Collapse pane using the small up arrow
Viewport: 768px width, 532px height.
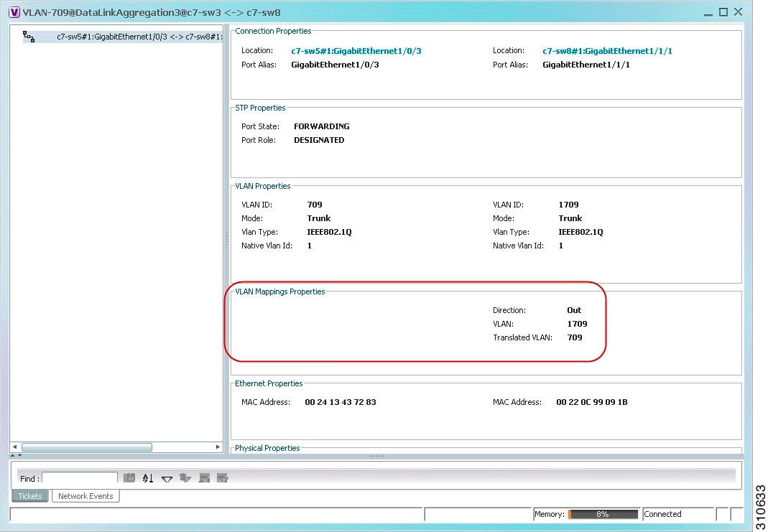pos(13,456)
